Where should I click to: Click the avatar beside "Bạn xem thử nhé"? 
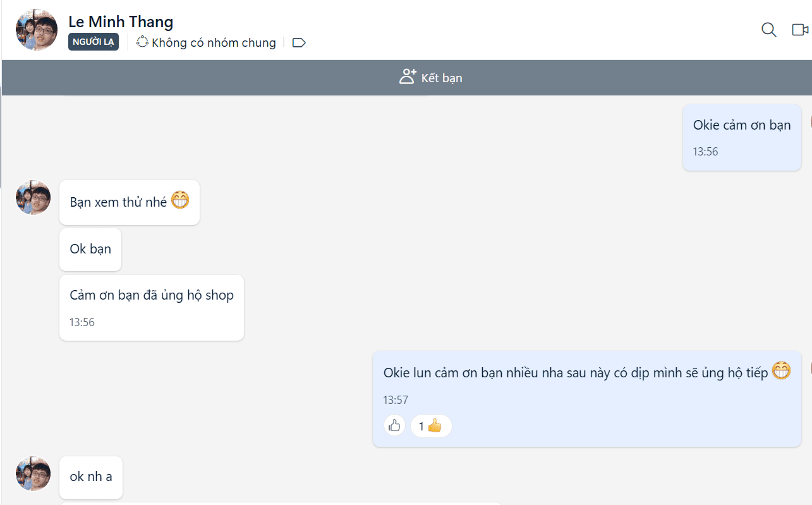click(x=33, y=198)
